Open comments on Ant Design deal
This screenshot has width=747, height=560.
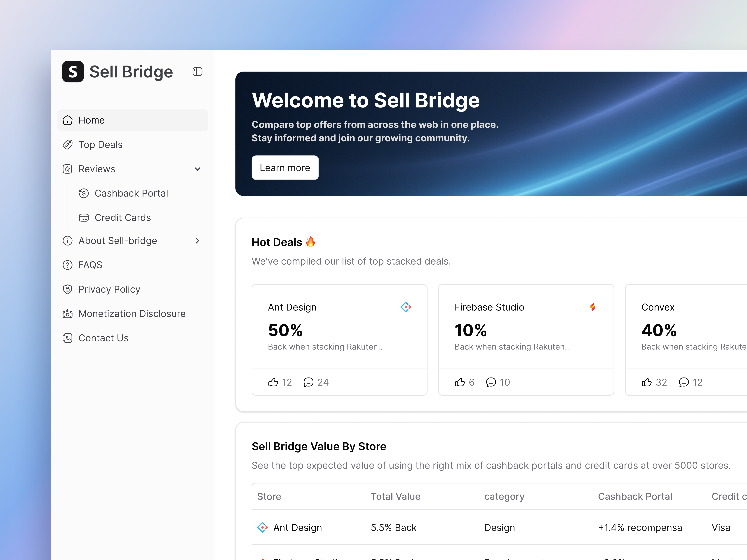point(309,382)
